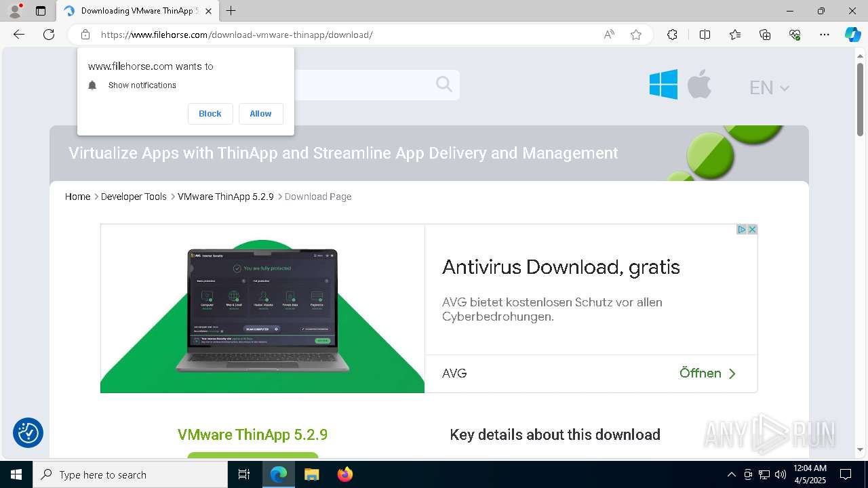
Task: Click the address bar URL
Action: pyautogui.click(x=237, y=35)
